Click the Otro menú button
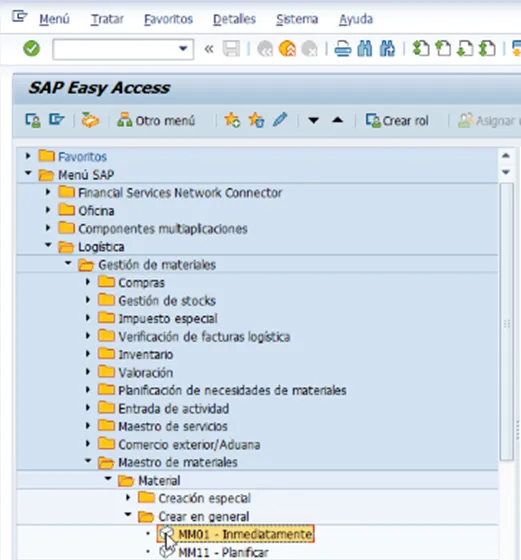This screenshot has height=560, width=521. click(x=156, y=120)
